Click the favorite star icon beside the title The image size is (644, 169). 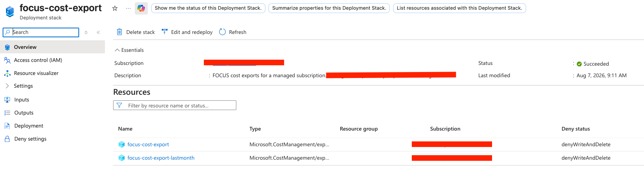point(115,8)
